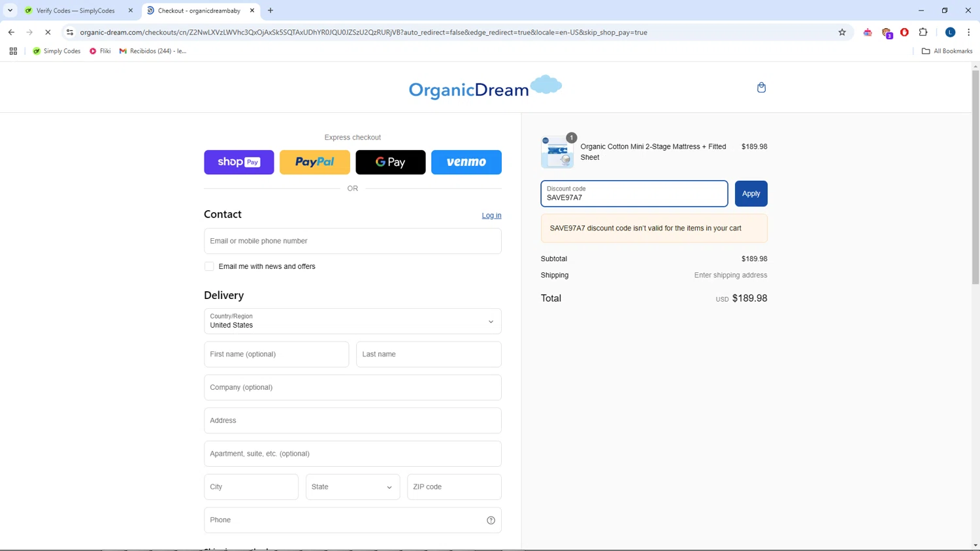Expand the State dropdown

point(353,487)
